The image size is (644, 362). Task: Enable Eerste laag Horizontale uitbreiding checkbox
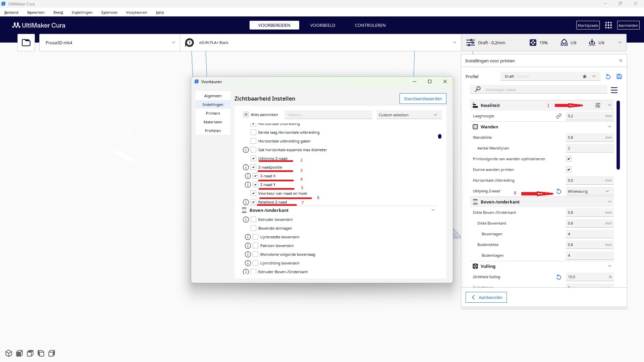pyautogui.click(x=254, y=132)
